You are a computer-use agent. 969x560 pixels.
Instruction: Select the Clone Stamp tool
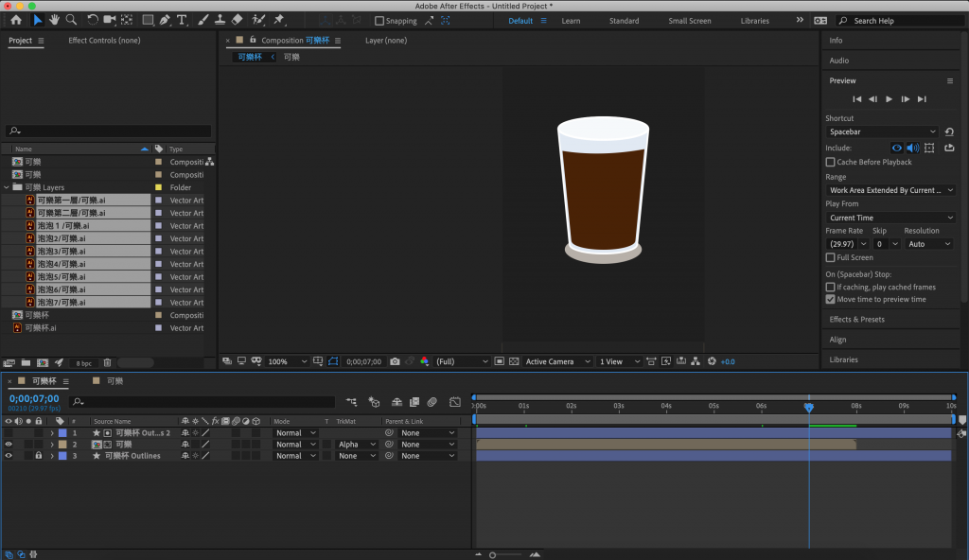tap(220, 20)
